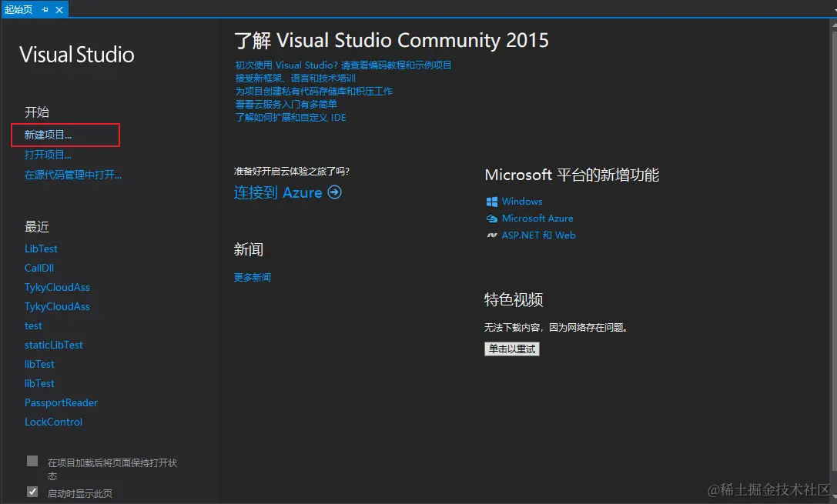Click the arrow icon beside 连接到 Azure
The image size is (837, 504).
point(335,192)
